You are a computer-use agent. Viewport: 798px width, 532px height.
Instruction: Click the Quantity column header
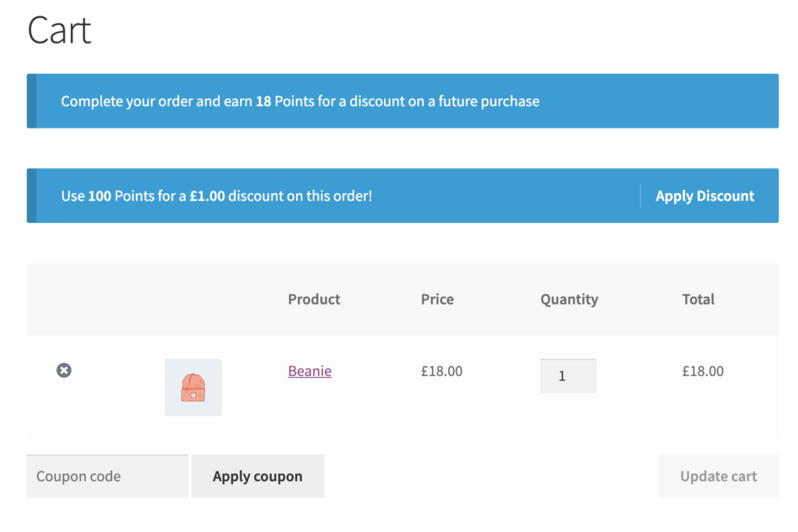coord(569,299)
